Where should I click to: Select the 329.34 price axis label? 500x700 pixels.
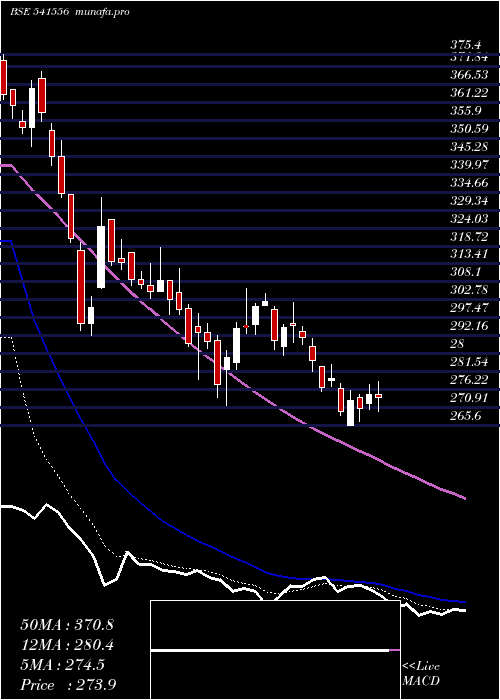point(469,200)
